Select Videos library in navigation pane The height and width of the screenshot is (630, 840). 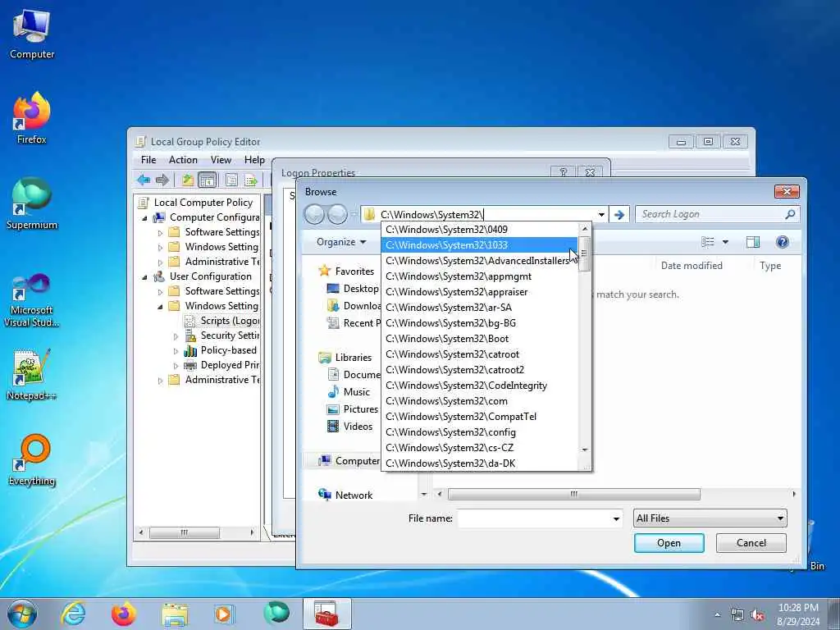coord(350,427)
